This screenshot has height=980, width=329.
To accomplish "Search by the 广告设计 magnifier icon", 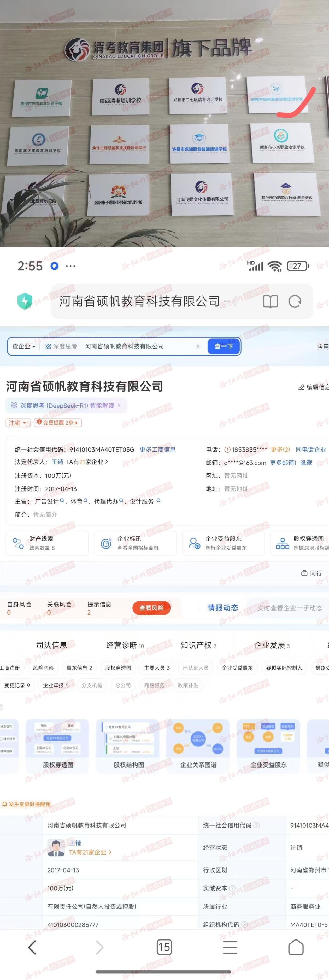I will 62,501.
